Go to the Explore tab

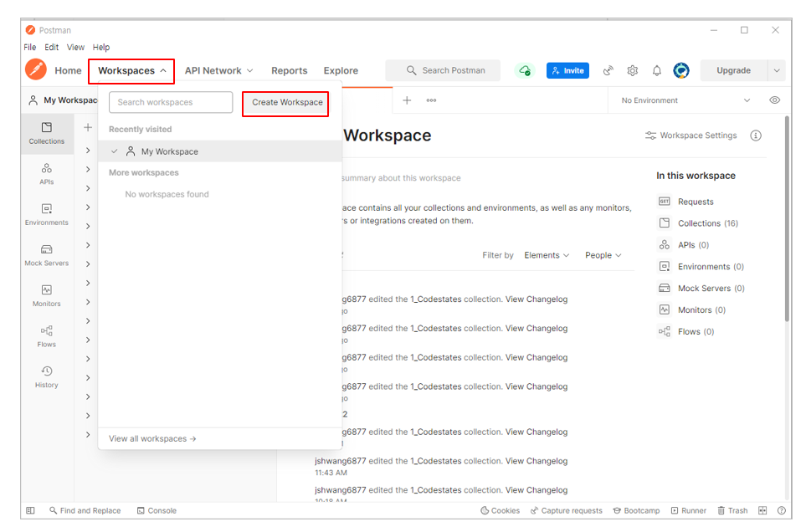tap(341, 71)
